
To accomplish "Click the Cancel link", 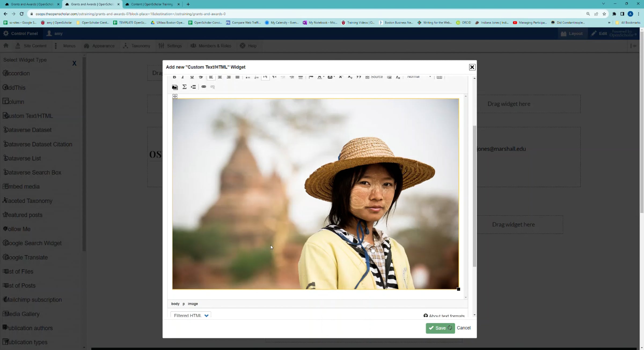I will [463, 328].
